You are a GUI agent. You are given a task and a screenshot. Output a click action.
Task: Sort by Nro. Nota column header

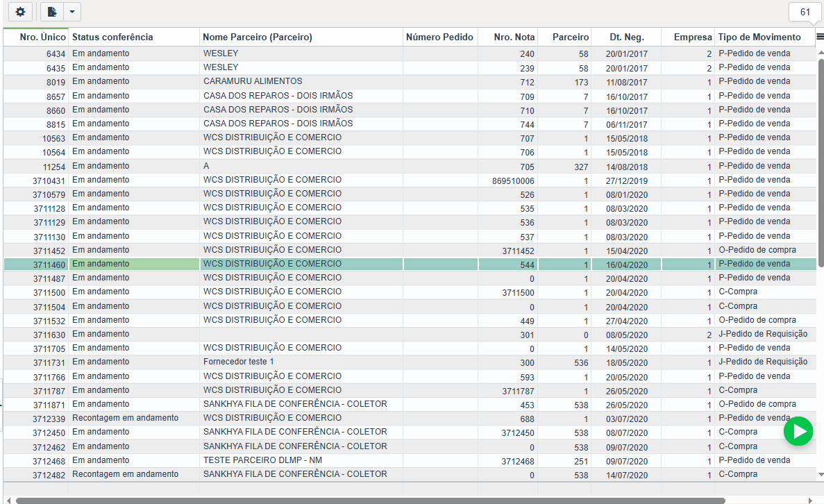(508, 37)
